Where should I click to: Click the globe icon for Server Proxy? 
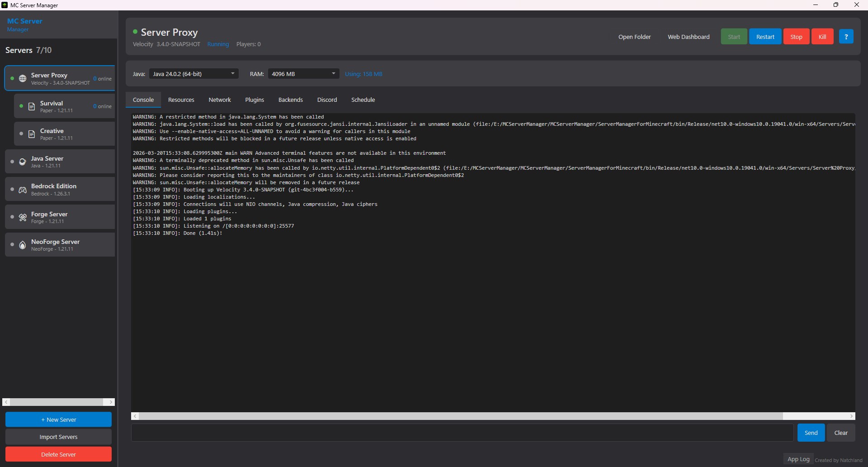click(22, 79)
